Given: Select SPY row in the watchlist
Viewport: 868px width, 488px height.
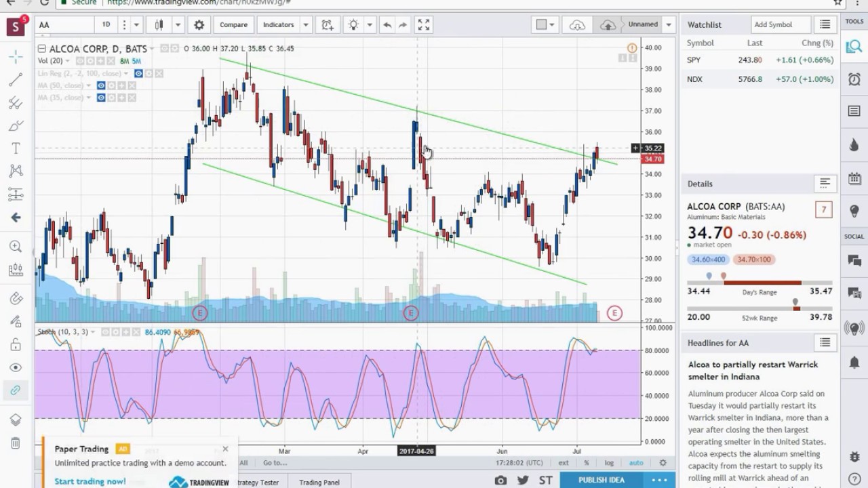Looking at the screenshot, I should [760, 60].
